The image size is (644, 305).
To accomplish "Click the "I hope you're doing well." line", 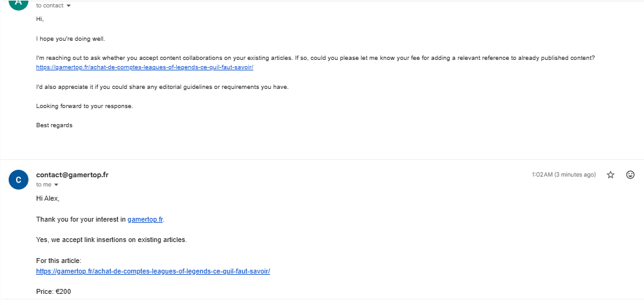I will (x=70, y=39).
